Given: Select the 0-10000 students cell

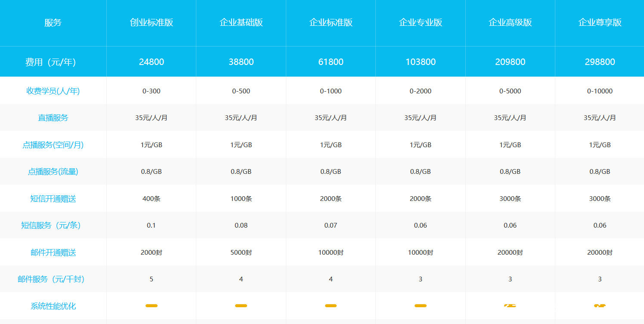Looking at the screenshot, I should (x=600, y=91).
